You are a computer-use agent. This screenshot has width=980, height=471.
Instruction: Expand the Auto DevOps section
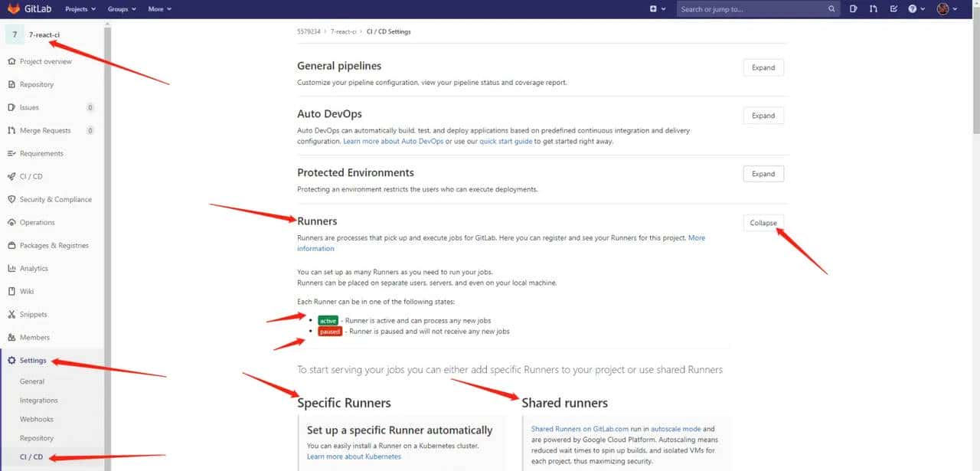(x=763, y=115)
